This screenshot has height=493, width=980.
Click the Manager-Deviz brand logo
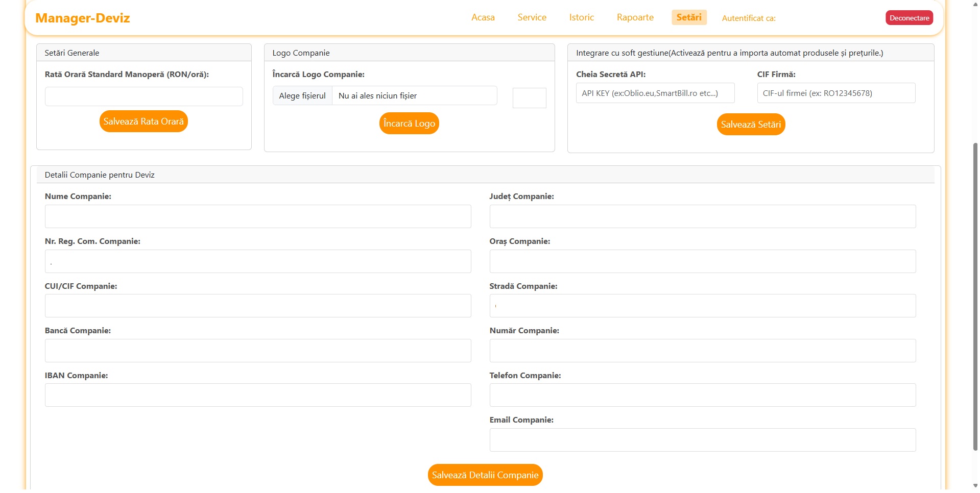[x=82, y=18]
